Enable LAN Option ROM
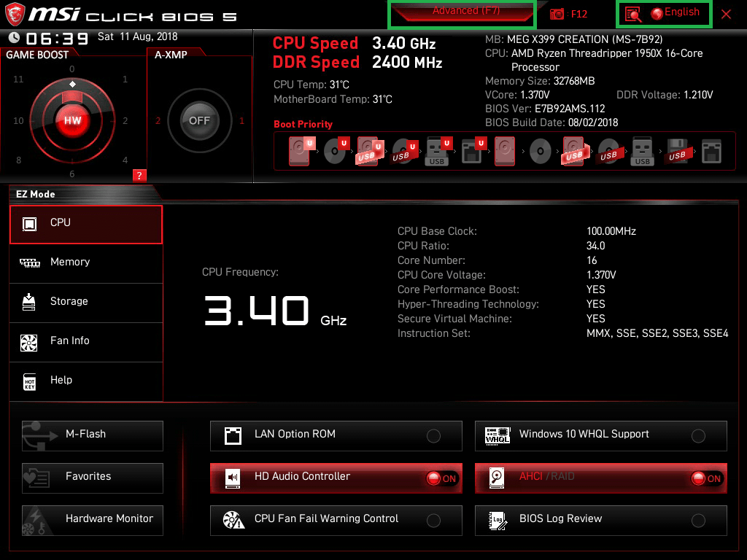 pos(336,435)
